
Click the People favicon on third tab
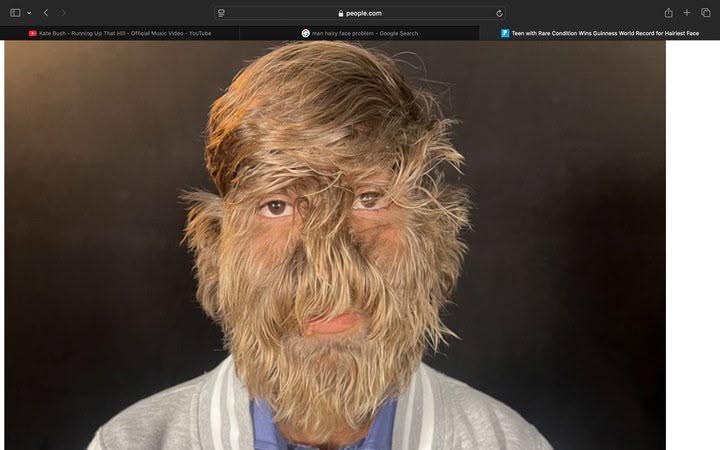click(x=505, y=33)
